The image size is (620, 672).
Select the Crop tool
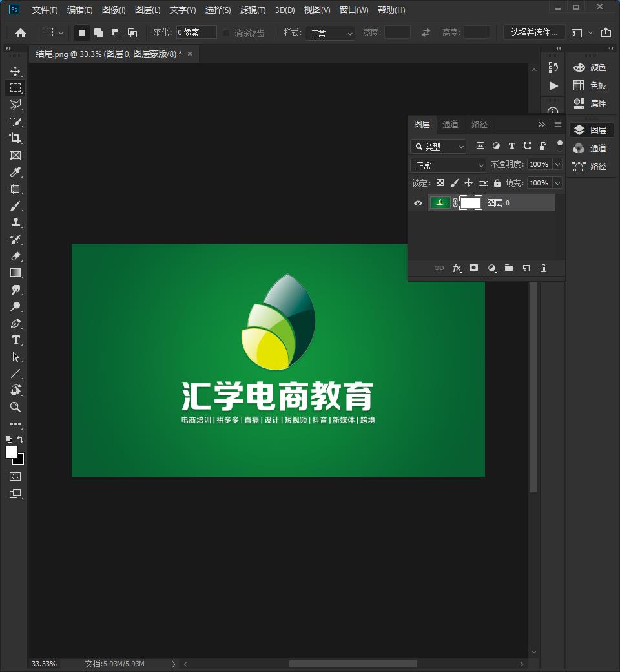click(x=15, y=138)
